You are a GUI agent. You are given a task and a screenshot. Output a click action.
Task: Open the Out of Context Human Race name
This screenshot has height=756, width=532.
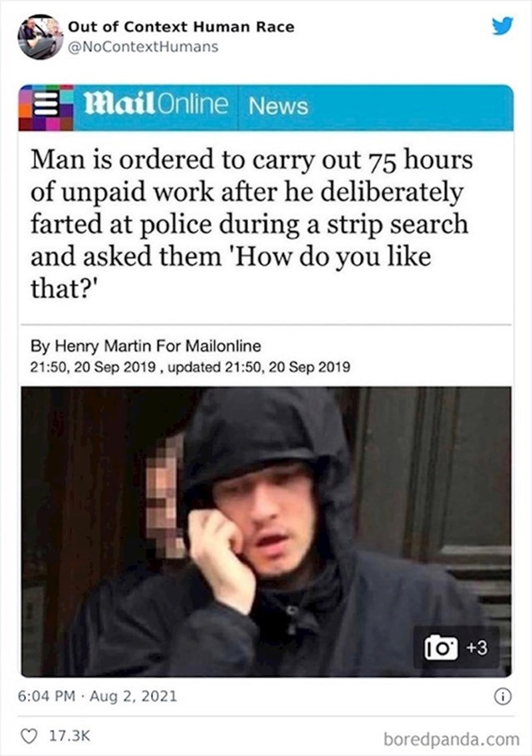point(181,27)
